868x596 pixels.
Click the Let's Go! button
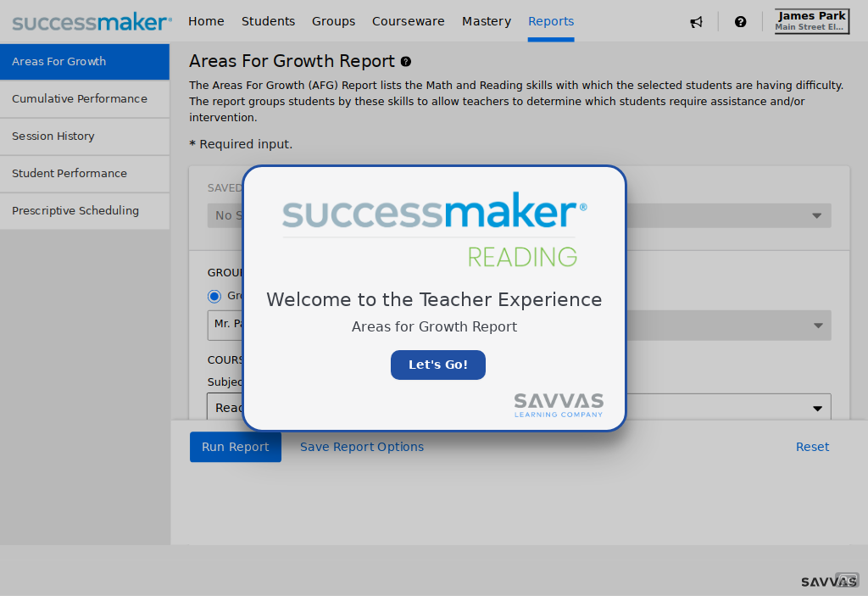pos(438,365)
